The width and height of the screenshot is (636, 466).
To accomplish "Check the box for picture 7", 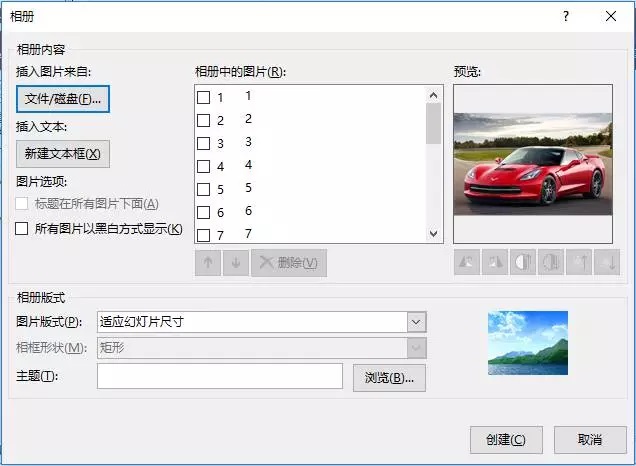I will (x=203, y=235).
